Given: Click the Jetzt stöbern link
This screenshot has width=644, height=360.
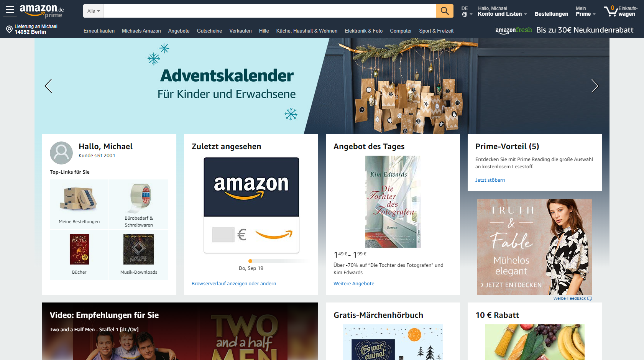Looking at the screenshot, I should tap(490, 180).
